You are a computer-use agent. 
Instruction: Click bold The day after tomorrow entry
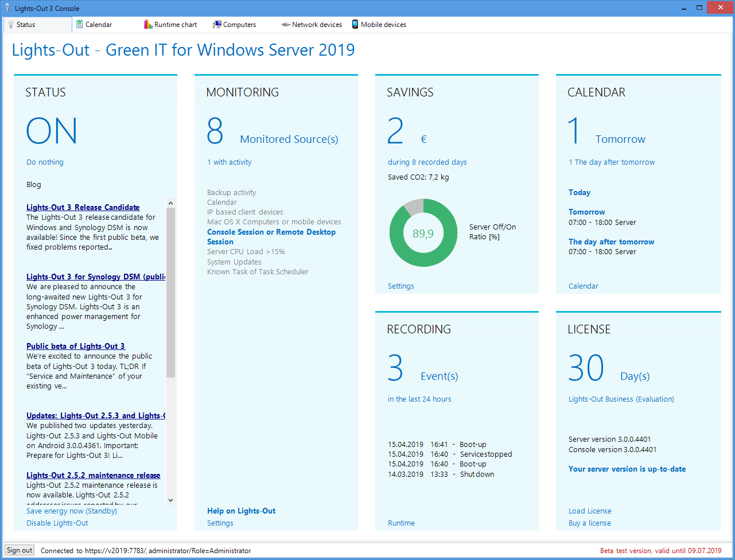612,242
